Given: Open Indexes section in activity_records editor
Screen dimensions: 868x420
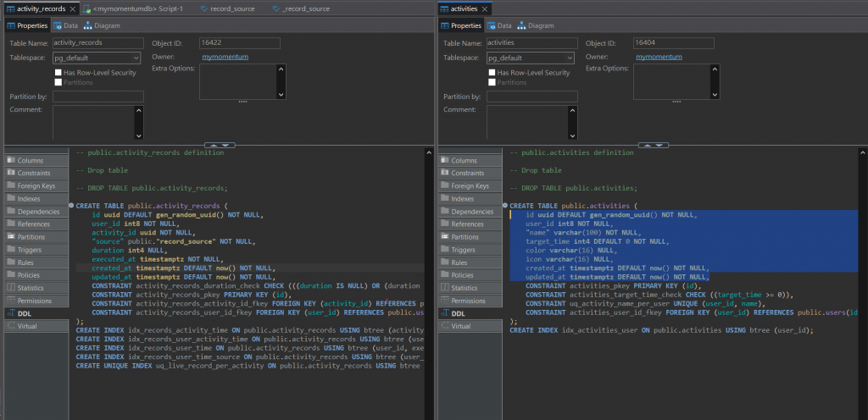Looking at the screenshot, I should tap(36, 198).
